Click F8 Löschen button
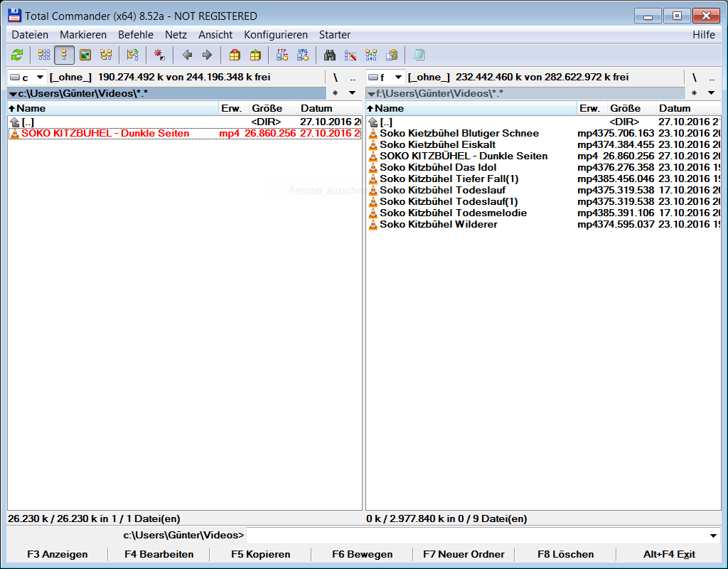The width and height of the screenshot is (728, 569). [x=565, y=554]
